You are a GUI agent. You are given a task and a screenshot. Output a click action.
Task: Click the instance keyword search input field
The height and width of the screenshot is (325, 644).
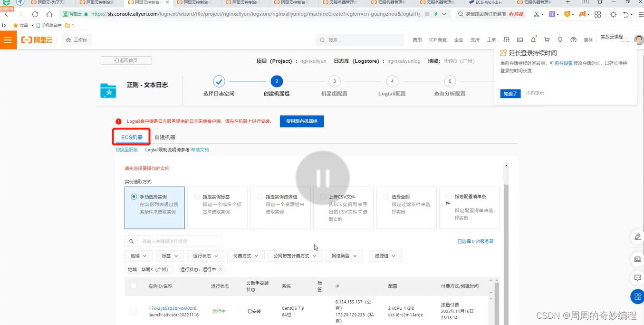tap(181, 241)
